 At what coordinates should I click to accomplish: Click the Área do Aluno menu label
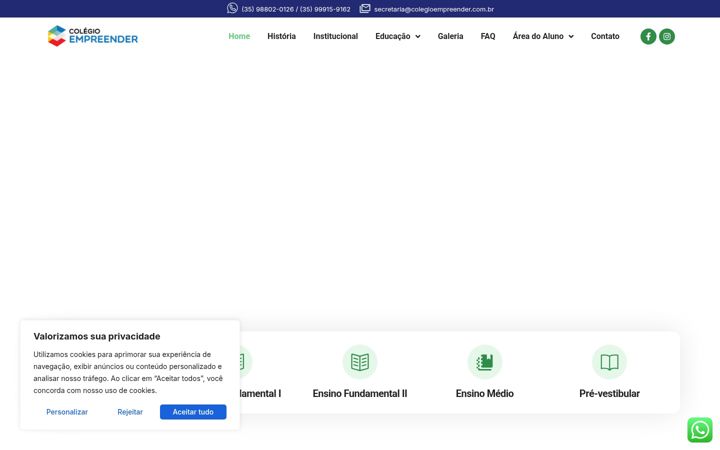[538, 36]
